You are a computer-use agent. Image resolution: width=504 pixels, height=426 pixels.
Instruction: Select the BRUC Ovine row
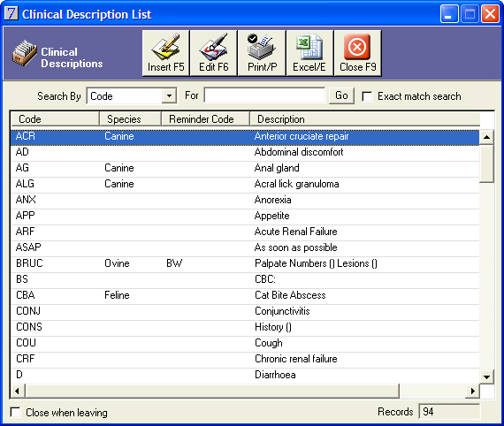(x=245, y=263)
